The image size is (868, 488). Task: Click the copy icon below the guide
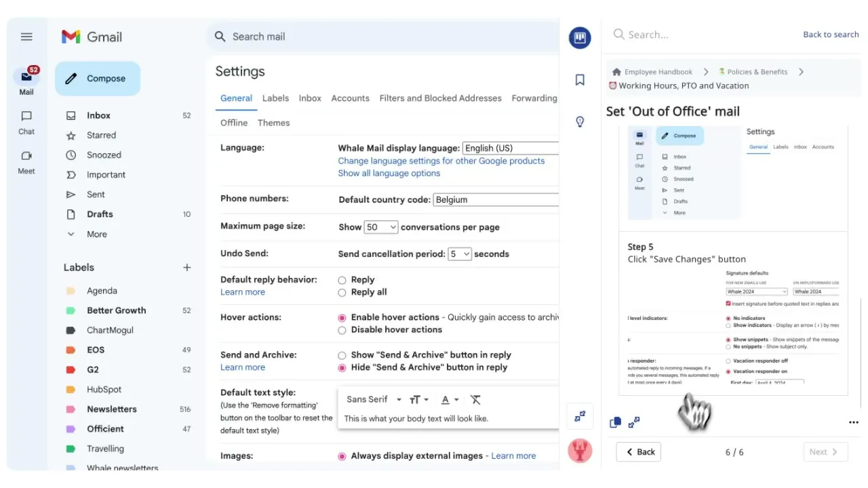pyautogui.click(x=615, y=422)
